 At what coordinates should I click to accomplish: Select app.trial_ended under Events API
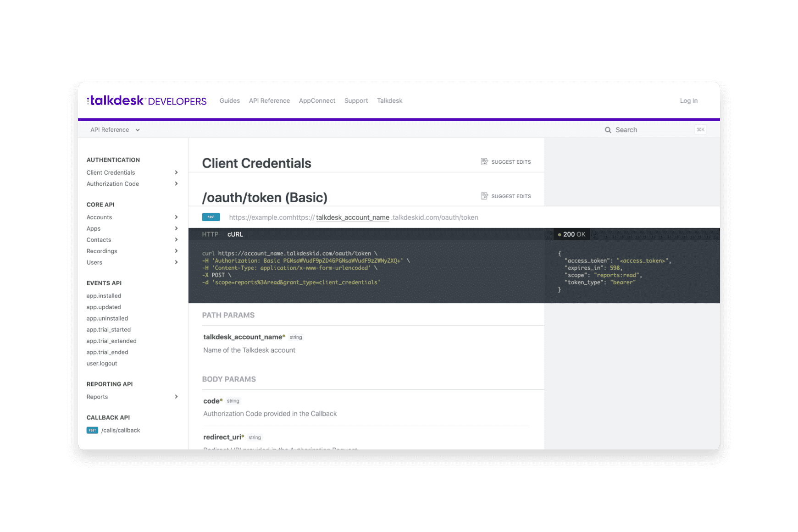[x=107, y=352]
